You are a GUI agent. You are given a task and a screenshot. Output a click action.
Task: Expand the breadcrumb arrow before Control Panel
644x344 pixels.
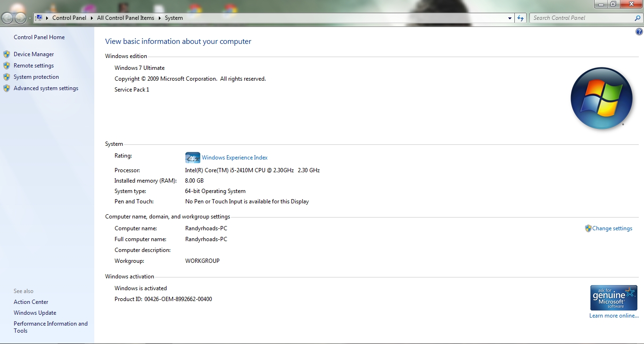(47, 18)
